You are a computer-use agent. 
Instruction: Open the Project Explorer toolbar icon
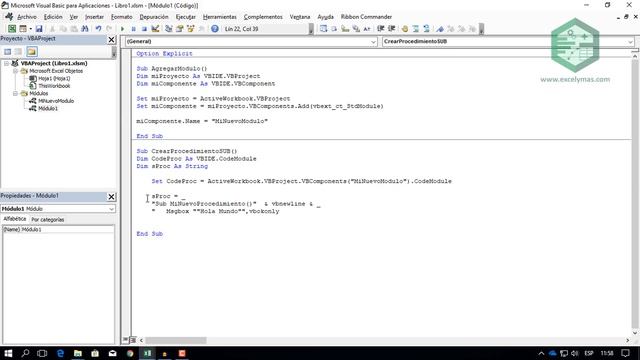pos(169,29)
